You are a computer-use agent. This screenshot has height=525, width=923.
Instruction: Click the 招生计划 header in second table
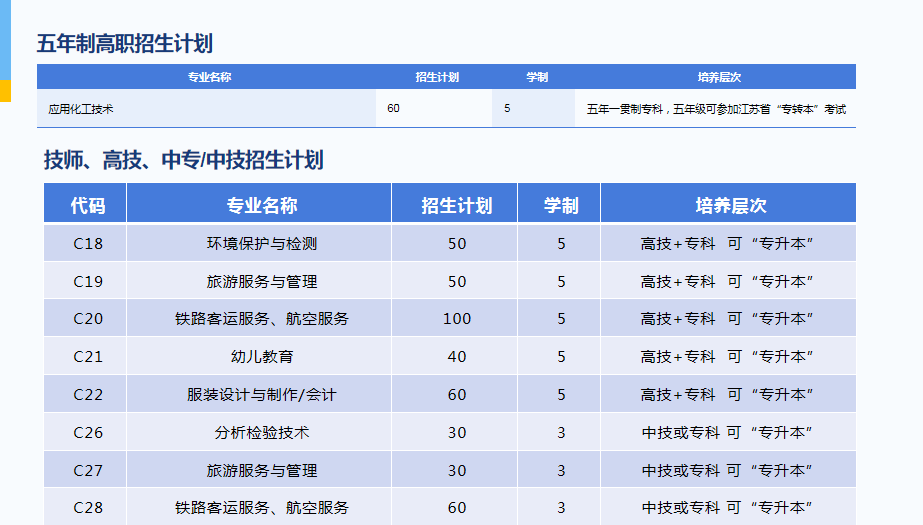(x=456, y=205)
